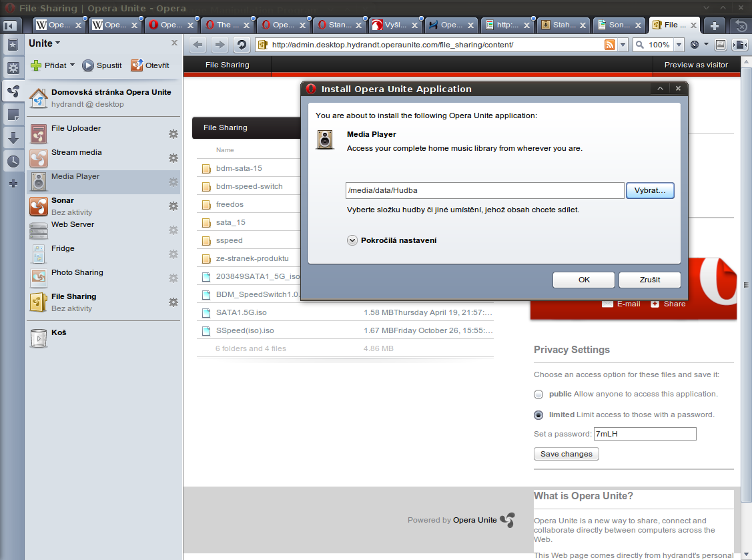This screenshot has width=752, height=560.
Task: Select Stream media in Unite panel
Action: click(103, 158)
